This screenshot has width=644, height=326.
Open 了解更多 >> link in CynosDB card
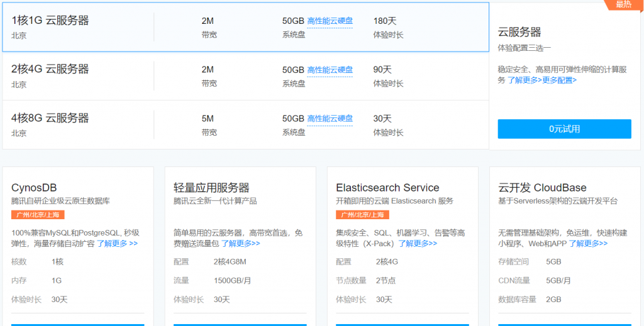(x=117, y=244)
